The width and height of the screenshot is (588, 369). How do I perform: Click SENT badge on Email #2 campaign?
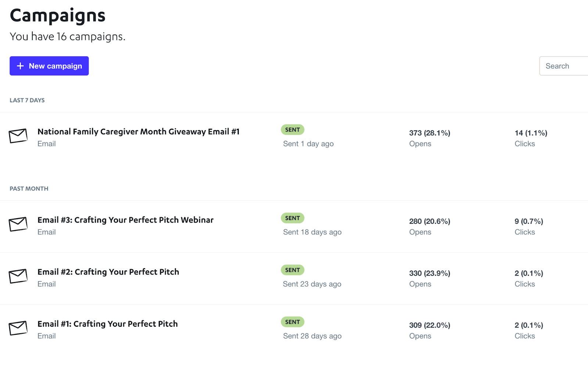(293, 270)
